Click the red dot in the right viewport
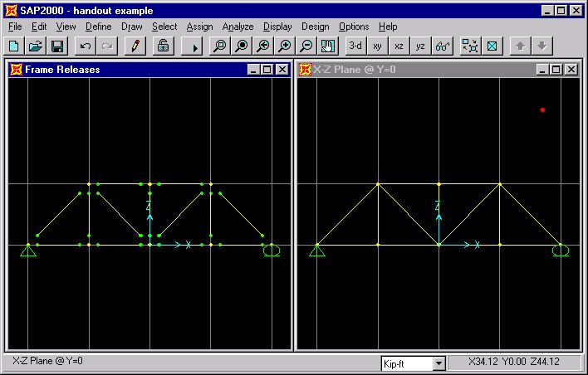Image resolution: width=588 pixels, height=375 pixels. (x=542, y=110)
